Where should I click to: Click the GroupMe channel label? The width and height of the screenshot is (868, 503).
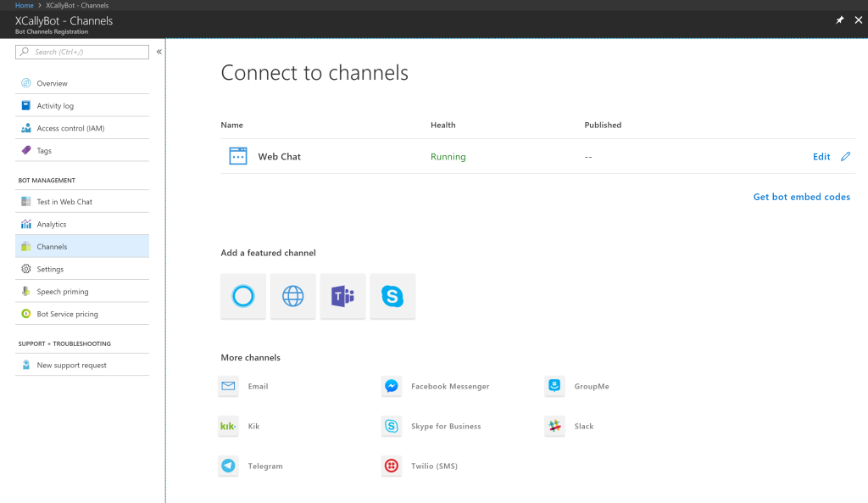[592, 386]
